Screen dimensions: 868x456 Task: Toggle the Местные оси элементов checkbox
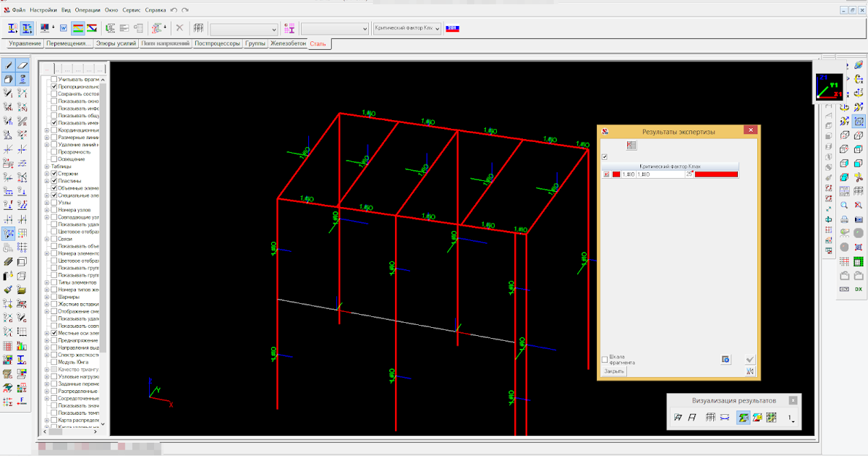54,333
